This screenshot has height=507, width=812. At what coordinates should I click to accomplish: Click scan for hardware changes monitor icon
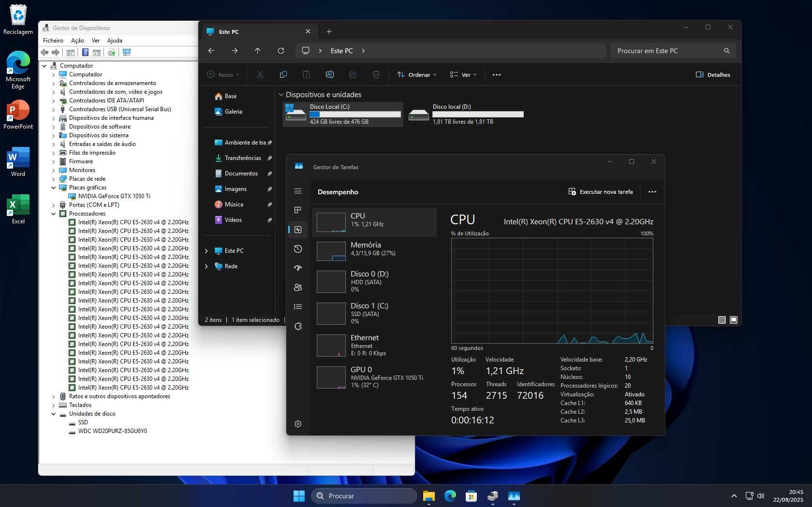(127, 52)
